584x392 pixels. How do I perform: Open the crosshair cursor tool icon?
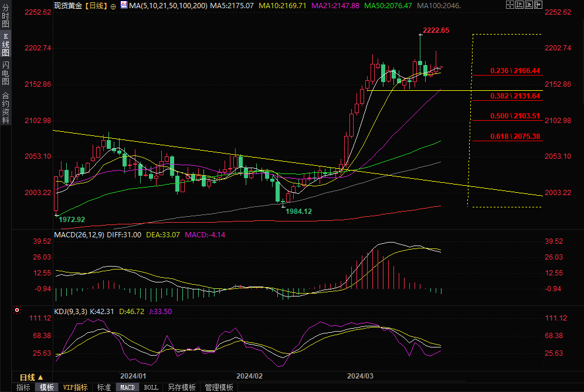tap(510, 5)
